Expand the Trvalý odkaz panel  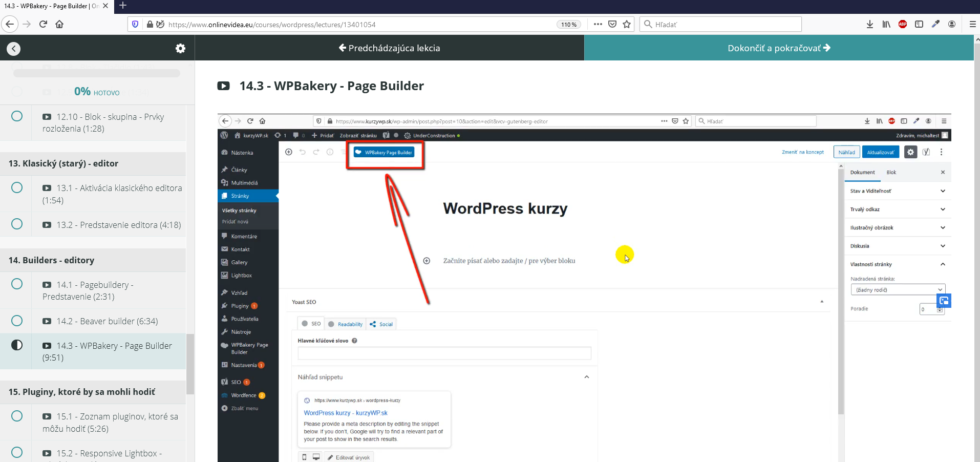[x=897, y=209]
